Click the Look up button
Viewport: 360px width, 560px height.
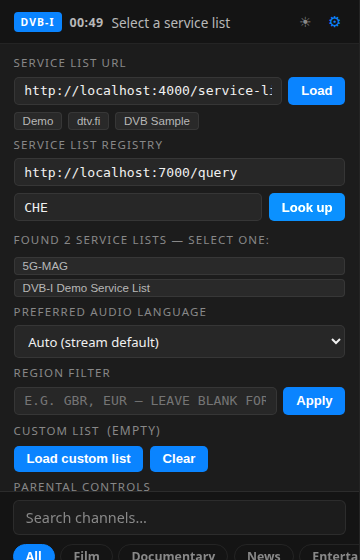pyautogui.click(x=307, y=207)
